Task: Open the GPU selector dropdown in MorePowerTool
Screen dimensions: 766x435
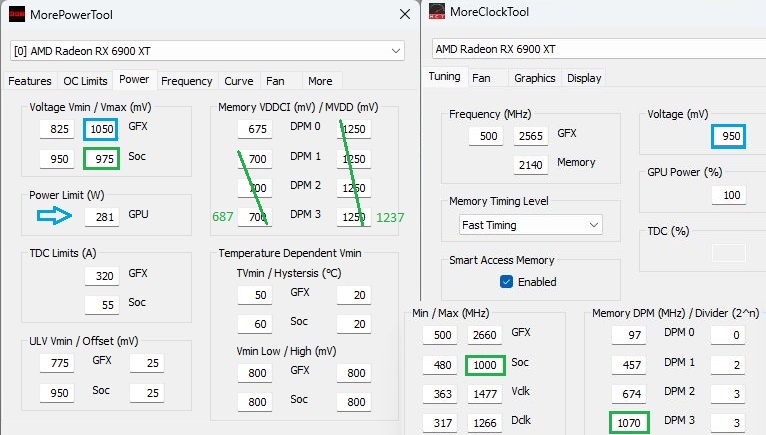Action: pyautogui.click(x=207, y=51)
